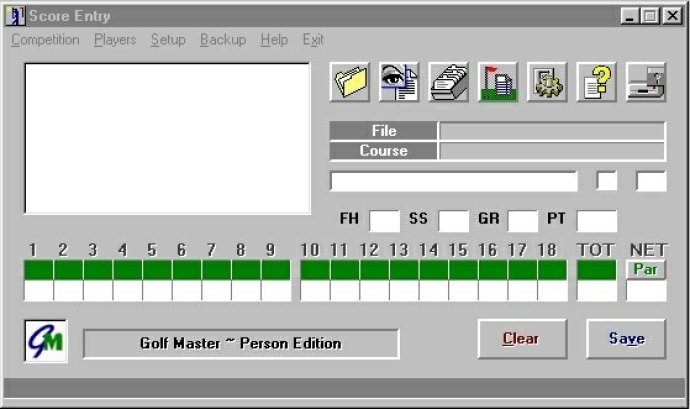690x409 pixels.
Task: Click the hole 12 score cell
Action: 374,291
